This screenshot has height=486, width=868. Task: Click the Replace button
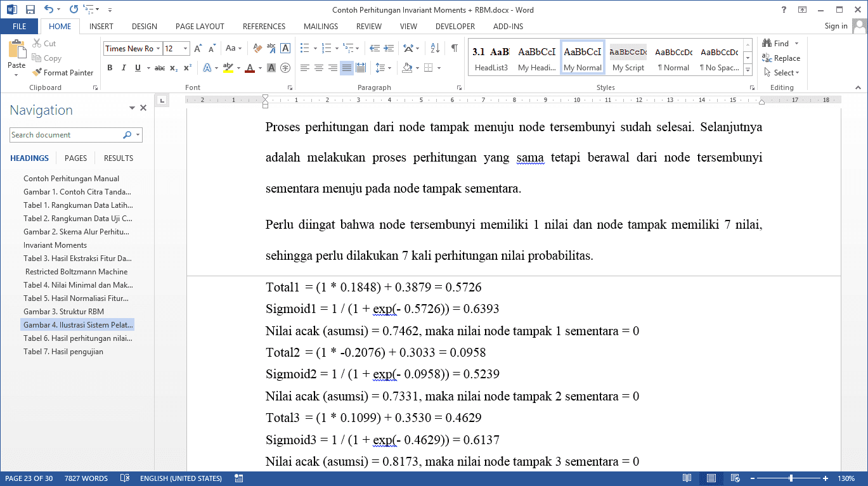(x=782, y=58)
